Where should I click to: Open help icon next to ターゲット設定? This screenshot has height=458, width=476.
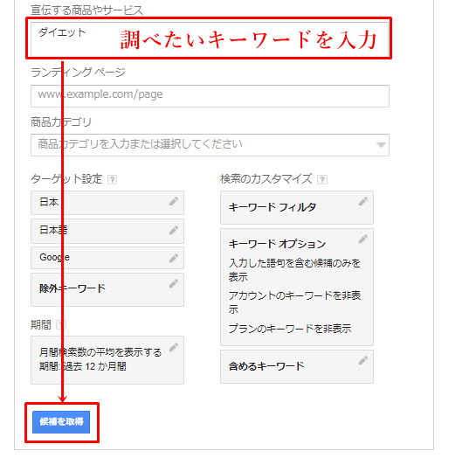(x=112, y=180)
